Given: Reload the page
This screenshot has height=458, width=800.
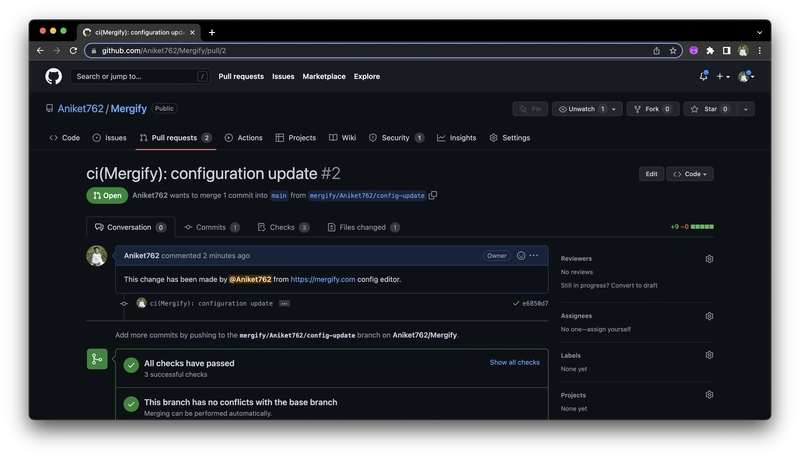Looking at the screenshot, I should pos(73,50).
